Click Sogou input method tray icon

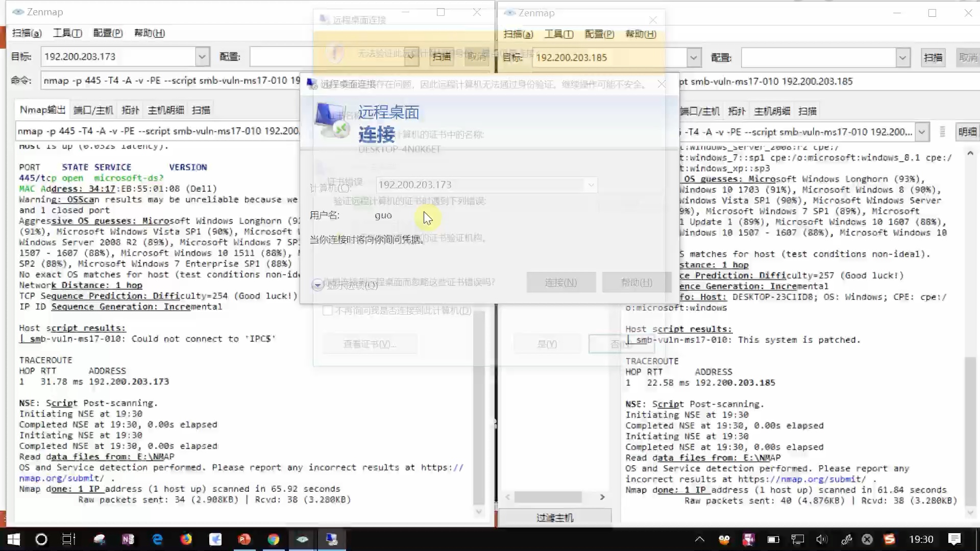pos(890,539)
